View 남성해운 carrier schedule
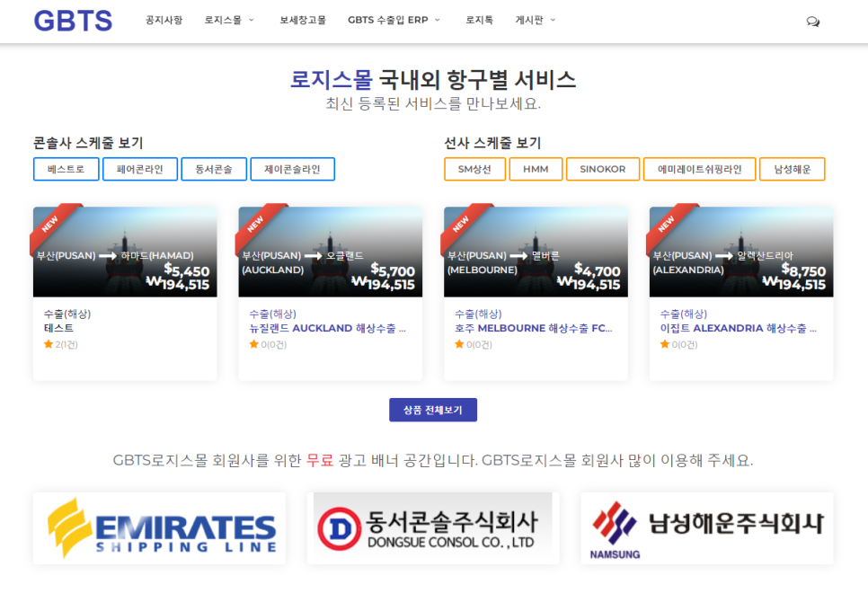The height and width of the screenshot is (602, 868). 793,169
